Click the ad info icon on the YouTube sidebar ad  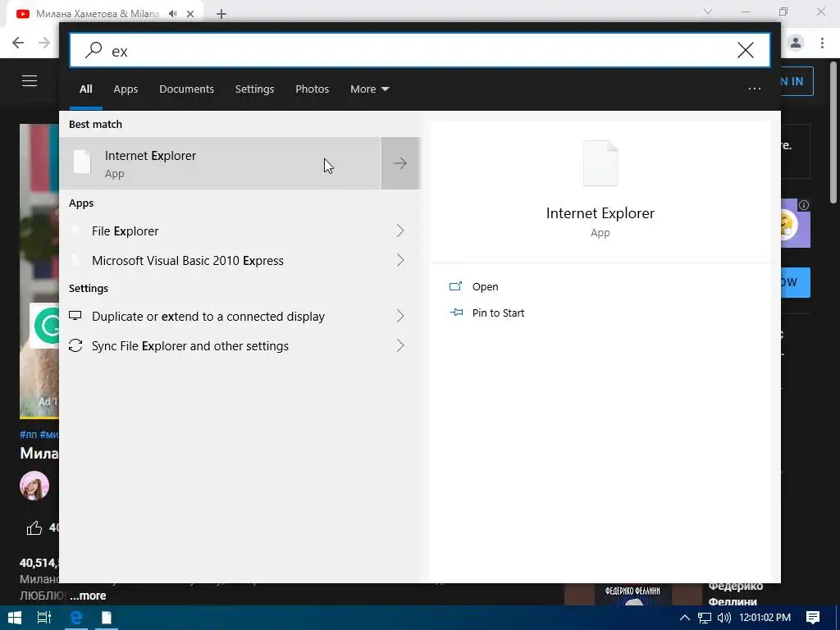pyautogui.click(x=804, y=204)
